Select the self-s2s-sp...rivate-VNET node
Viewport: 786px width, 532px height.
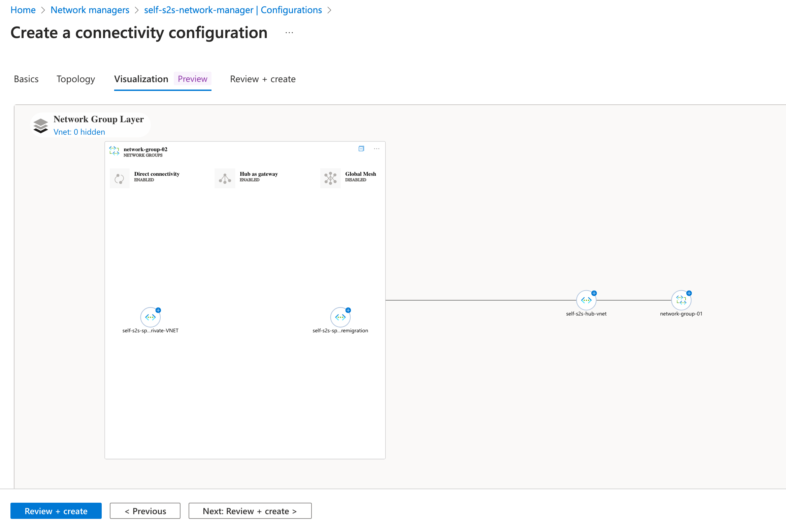150,317
